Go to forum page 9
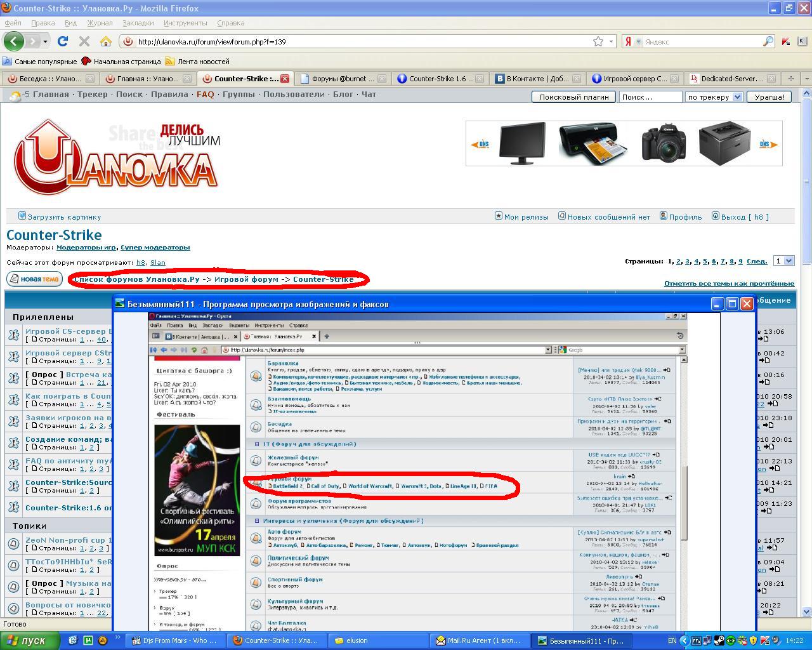 tap(740, 262)
